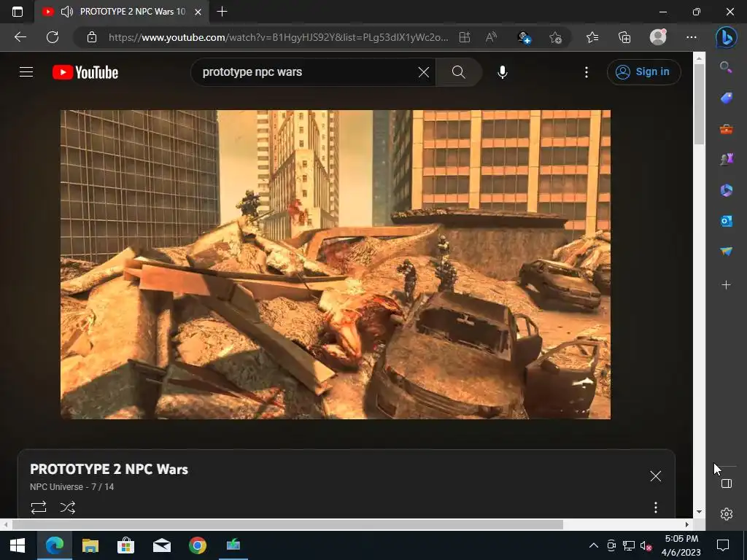Open sidebar settings gear
This screenshot has height=560, width=747.
point(726,514)
